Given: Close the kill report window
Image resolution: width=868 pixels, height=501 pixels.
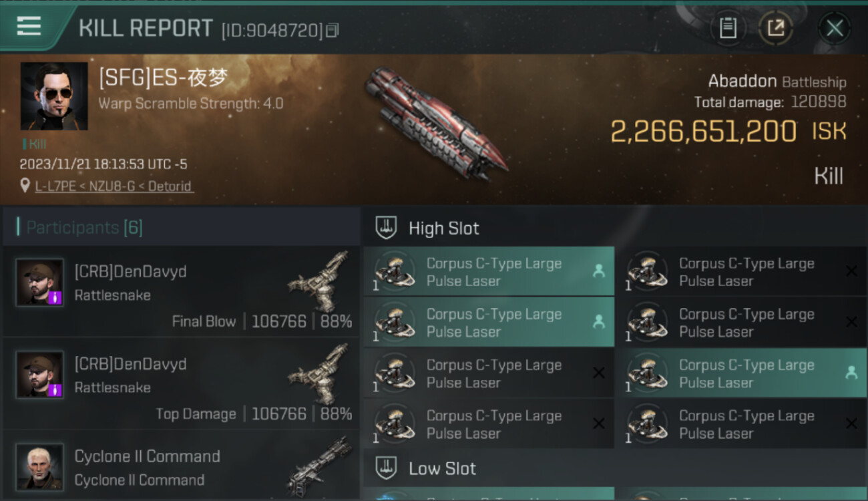Looking at the screenshot, I should (835, 28).
